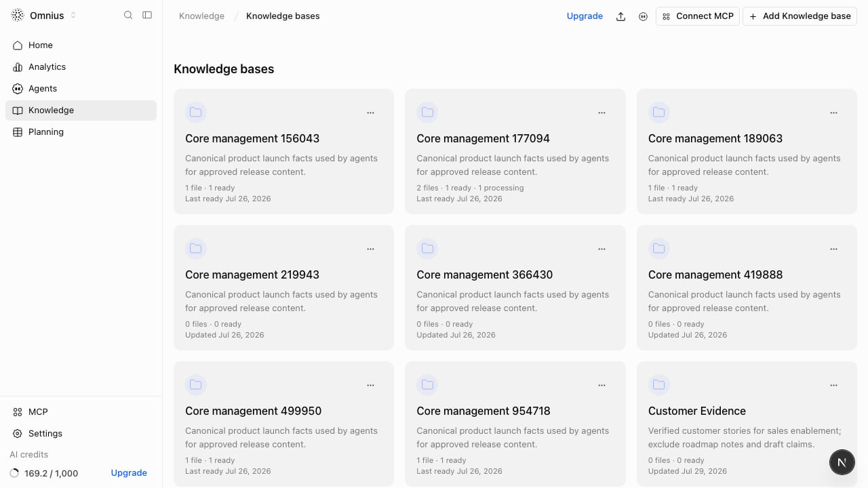Click the Agents face icon
868x488 pixels.
click(x=18, y=88)
